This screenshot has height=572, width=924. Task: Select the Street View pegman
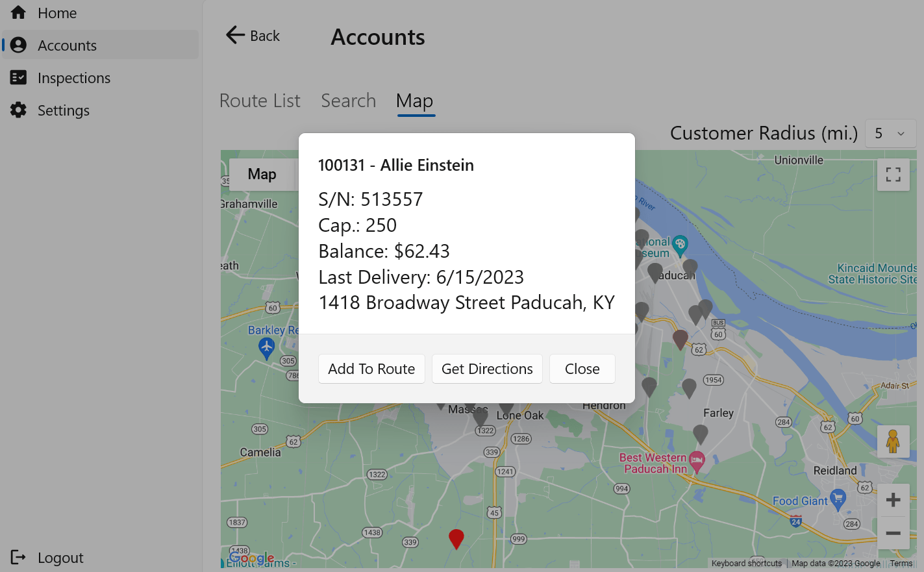[x=893, y=441]
